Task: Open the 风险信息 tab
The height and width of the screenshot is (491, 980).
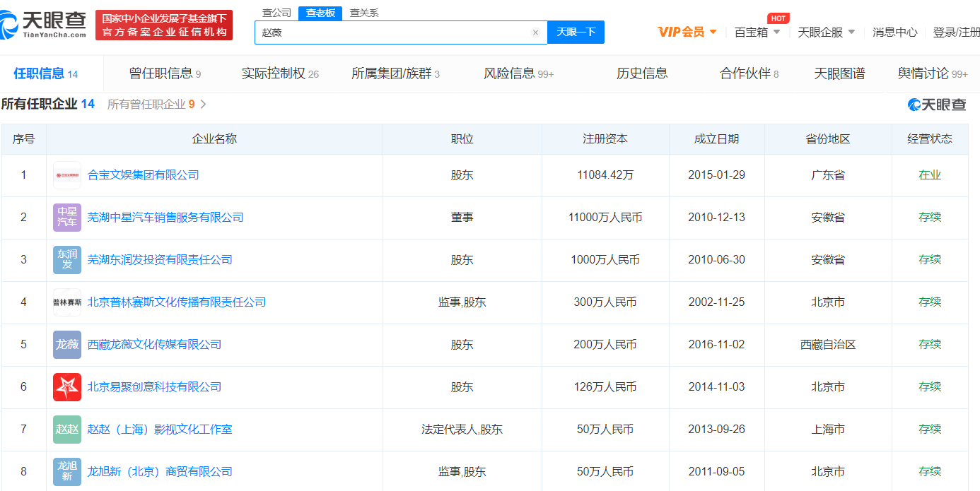Action: tap(518, 73)
